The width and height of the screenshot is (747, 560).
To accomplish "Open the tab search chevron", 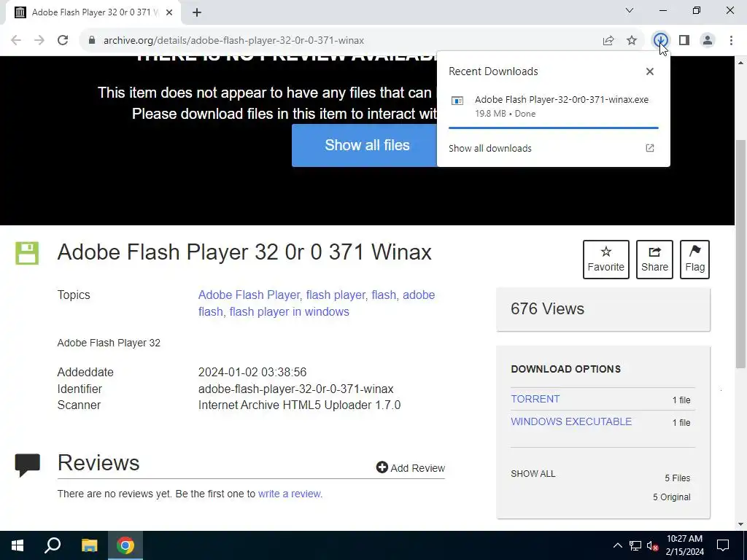I will point(630,10).
